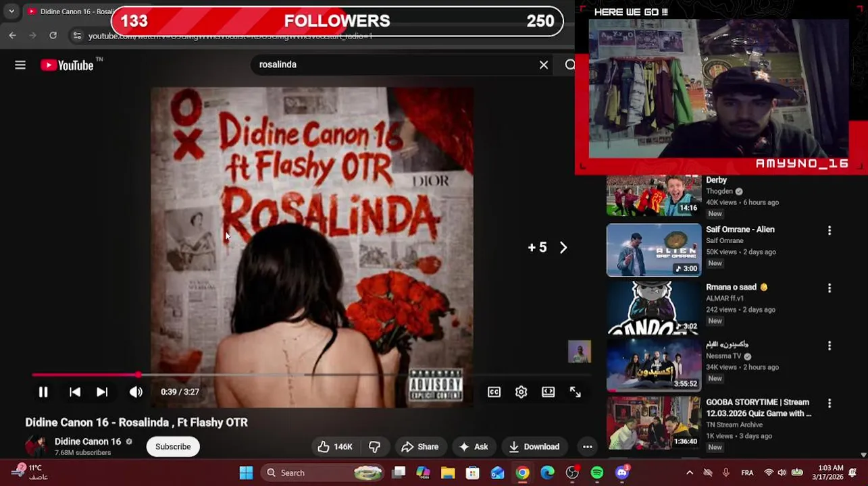868x486 pixels.
Task: Open Rmana o saad video title
Action: (737, 288)
